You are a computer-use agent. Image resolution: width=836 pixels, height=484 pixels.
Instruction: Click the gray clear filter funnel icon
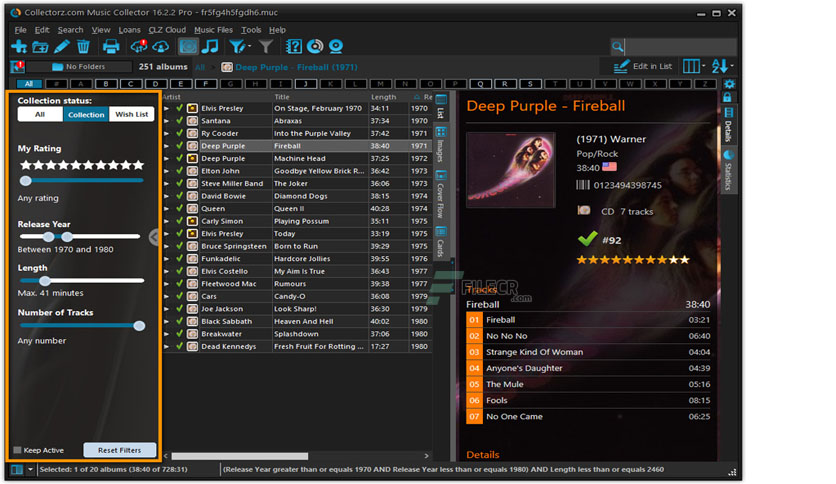pyautogui.click(x=266, y=46)
